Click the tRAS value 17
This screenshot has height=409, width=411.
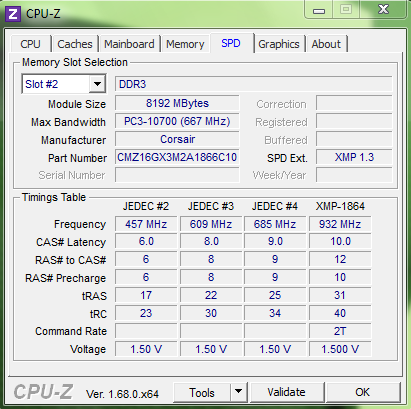click(x=146, y=295)
